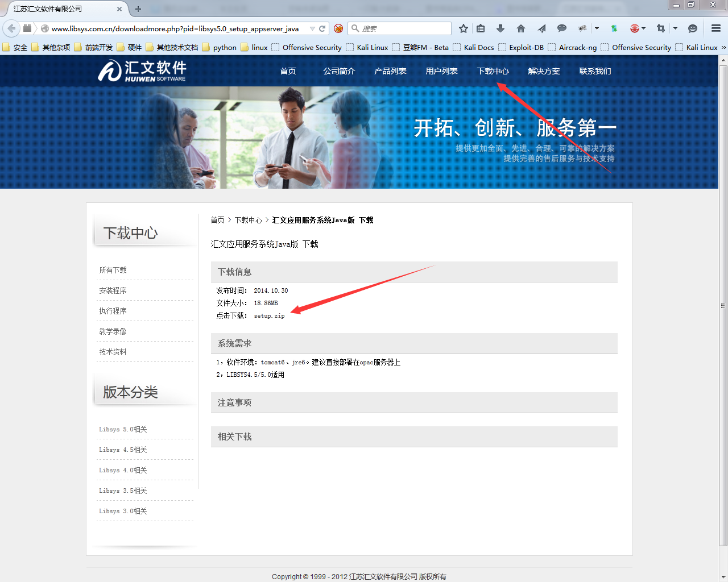Select 教学录像 in the sidebar
Image resolution: width=728 pixels, height=582 pixels.
pos(113,331)
